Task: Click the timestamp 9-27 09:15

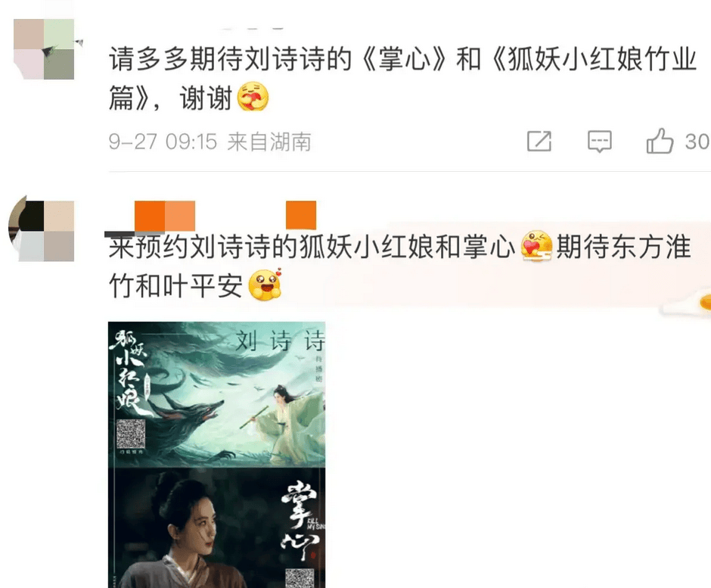Action: 163,142
